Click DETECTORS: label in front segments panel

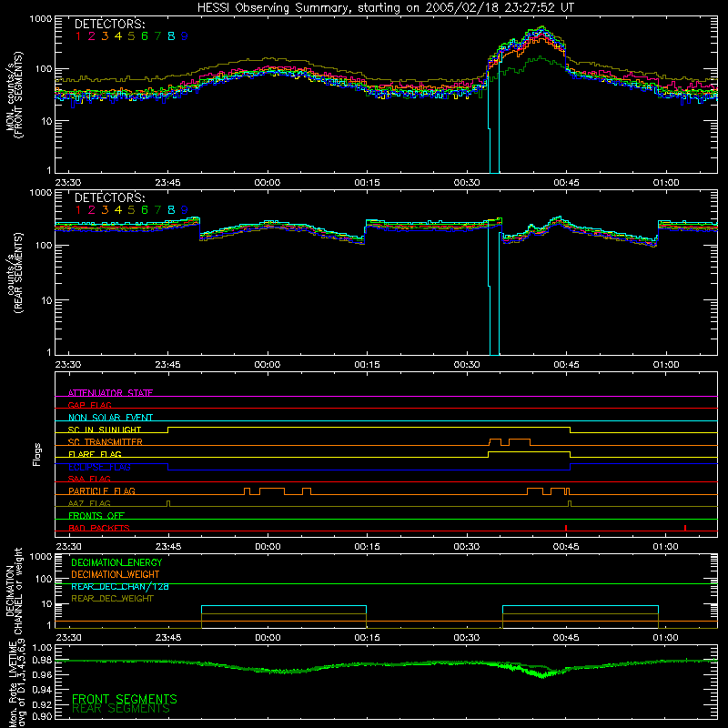(x=109, y=25)
